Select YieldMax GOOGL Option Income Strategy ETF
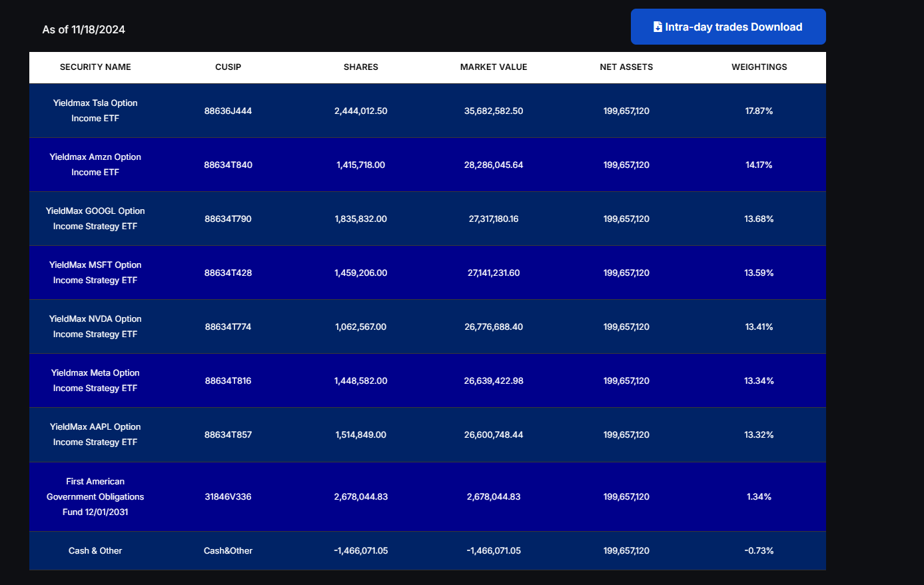Screen dimensions: 924x585 [95, 219]
